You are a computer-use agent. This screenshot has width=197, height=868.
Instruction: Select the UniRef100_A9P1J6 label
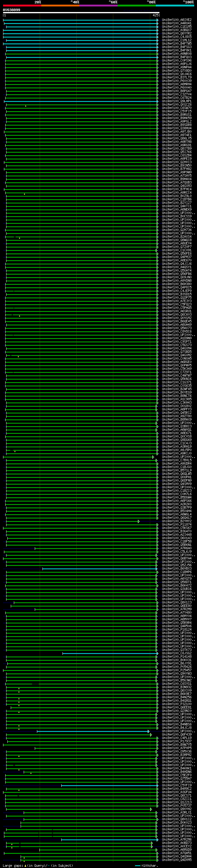click(x=177, y=64)
